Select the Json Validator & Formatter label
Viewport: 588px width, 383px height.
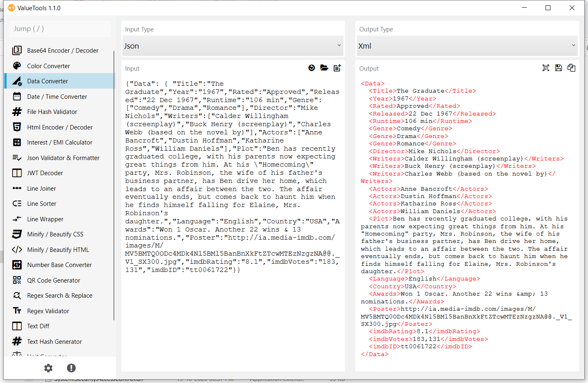[x=63, y=158]
